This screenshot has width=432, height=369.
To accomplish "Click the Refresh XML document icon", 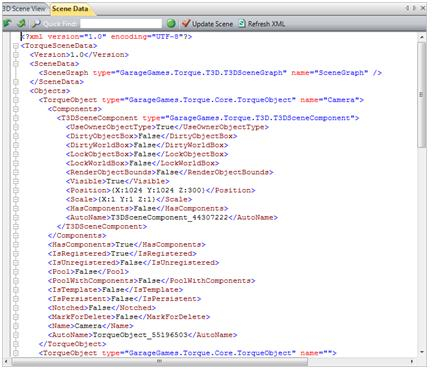I will tap(242, 23).
